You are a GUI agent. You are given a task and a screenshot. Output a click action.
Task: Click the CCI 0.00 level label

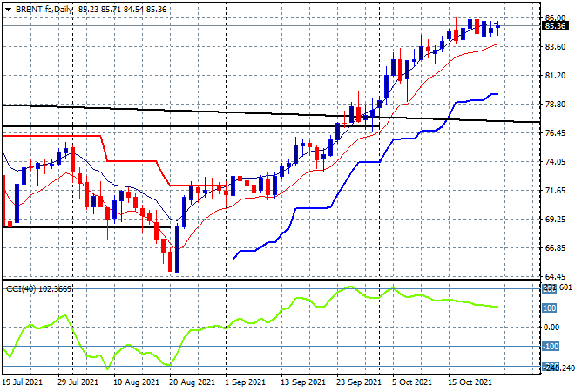pos(551,327)
